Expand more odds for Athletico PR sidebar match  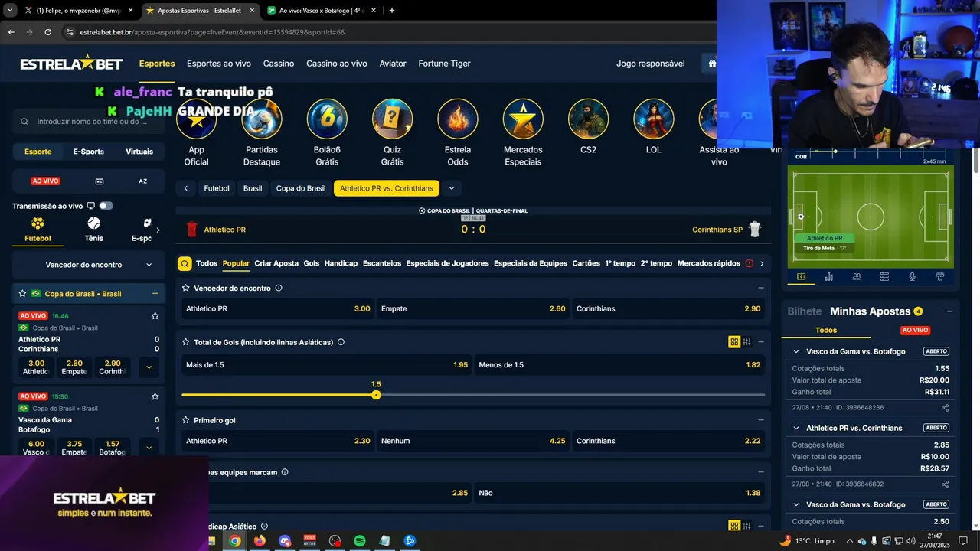coord(149,367)
